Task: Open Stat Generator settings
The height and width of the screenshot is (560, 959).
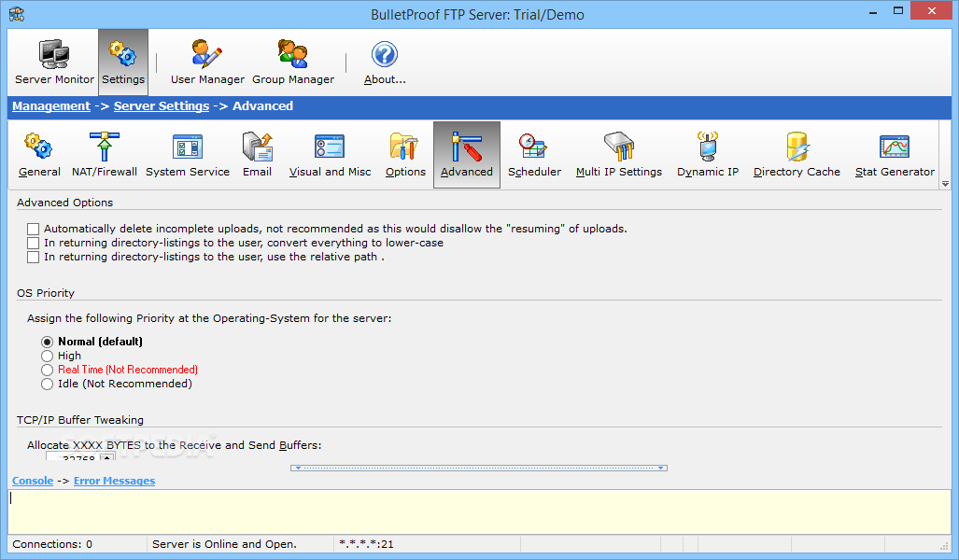Action: (x=895, y=155)
